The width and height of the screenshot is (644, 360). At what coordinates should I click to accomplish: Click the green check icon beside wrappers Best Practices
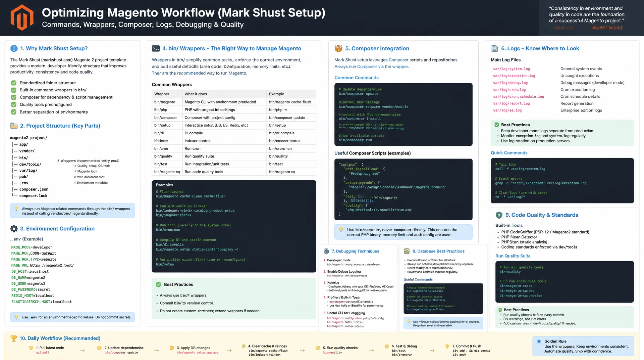(159, 284)
